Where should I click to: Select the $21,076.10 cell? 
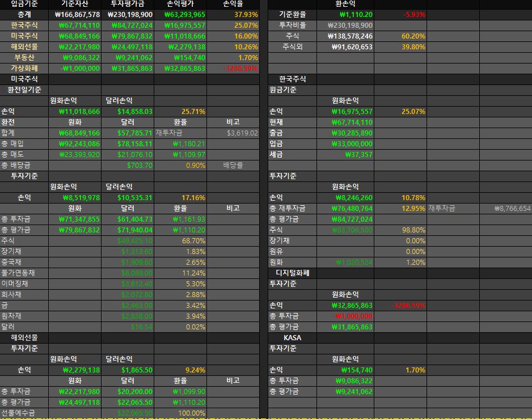tap(128, 154)
